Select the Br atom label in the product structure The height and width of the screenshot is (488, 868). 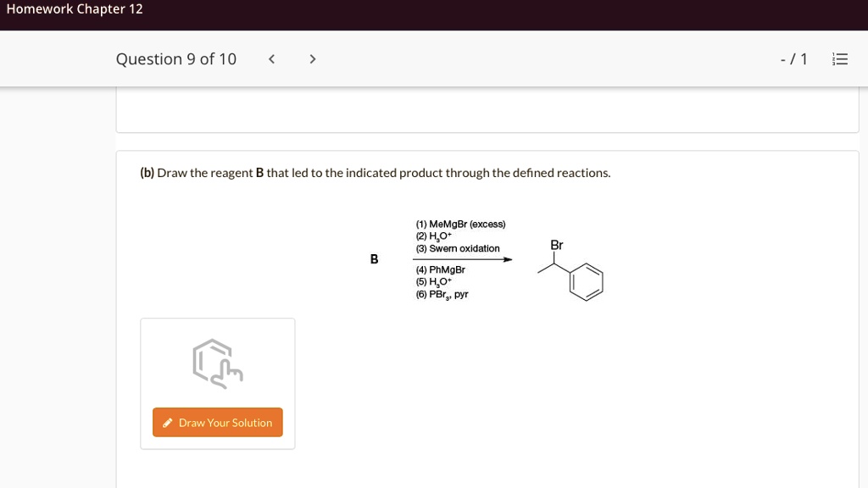click(555, 245)
